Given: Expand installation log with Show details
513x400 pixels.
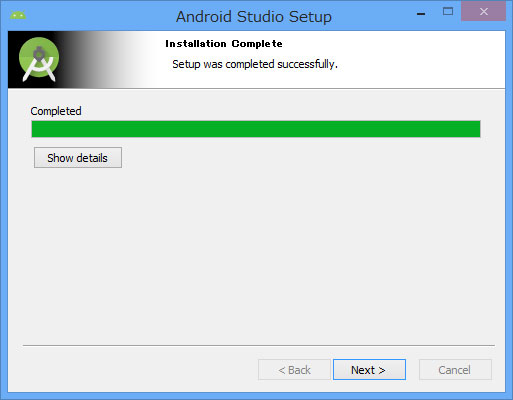Looking at the screenshot, I should pyautogui.click(x=78, y=158).
